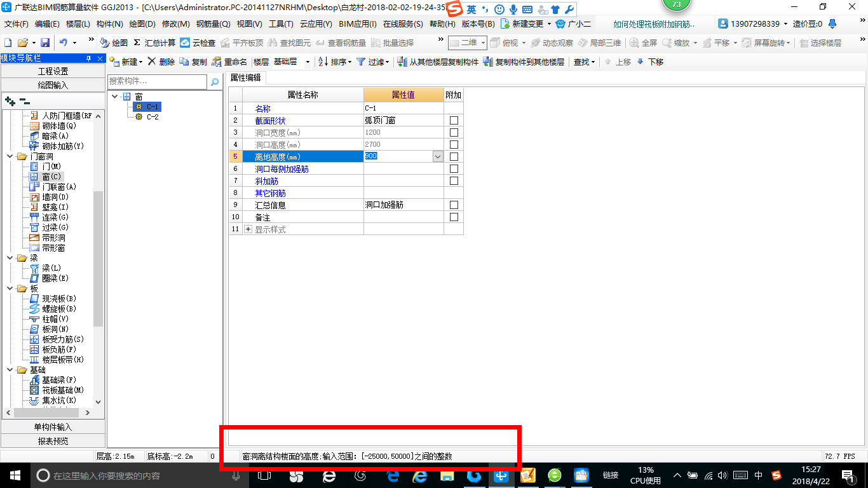Click 工程设置 navigation button
This screenshot has height=488, width=868.
pyautogui.click(x=53, y=71)
